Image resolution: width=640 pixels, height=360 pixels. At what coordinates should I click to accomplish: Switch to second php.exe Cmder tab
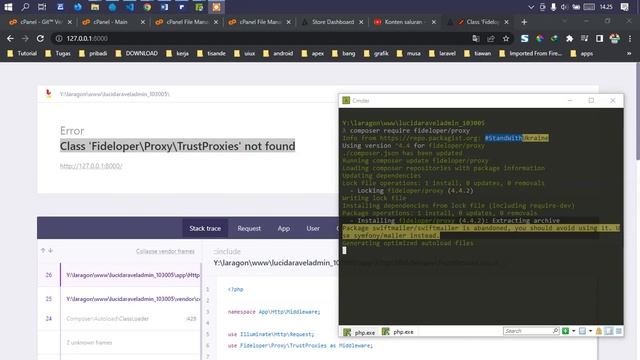pyautogui.click(x=398, y=332)
